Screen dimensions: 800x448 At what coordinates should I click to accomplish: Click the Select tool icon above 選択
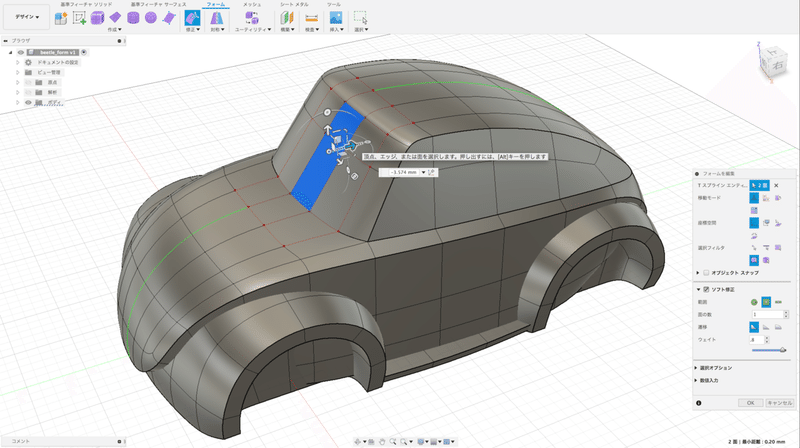tap(360, 18)
